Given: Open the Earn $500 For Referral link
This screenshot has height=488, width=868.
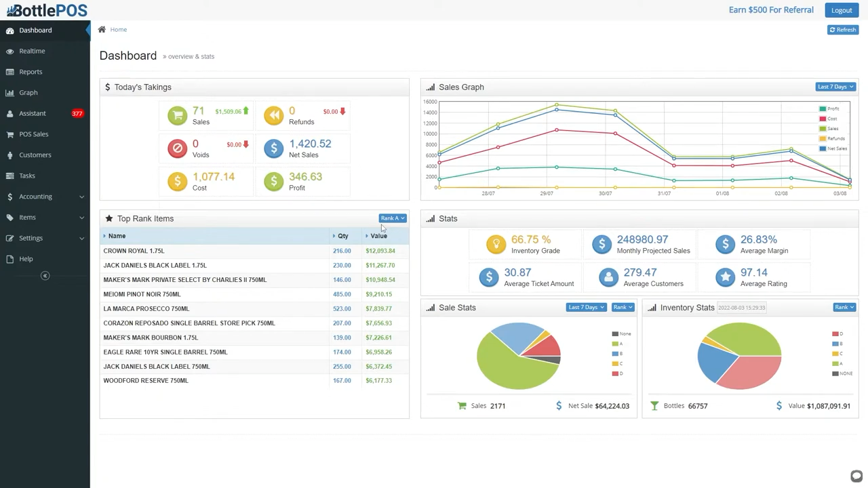Looking at the screenshot, I should coord(771,10).
